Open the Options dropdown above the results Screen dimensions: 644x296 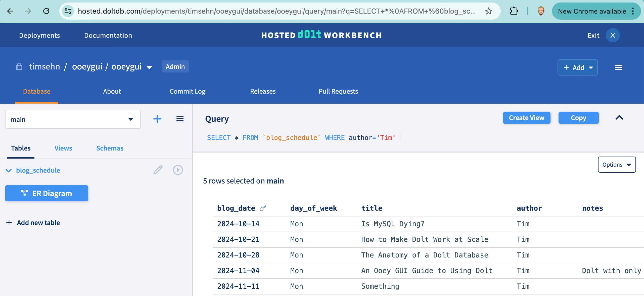pos(616,164)
